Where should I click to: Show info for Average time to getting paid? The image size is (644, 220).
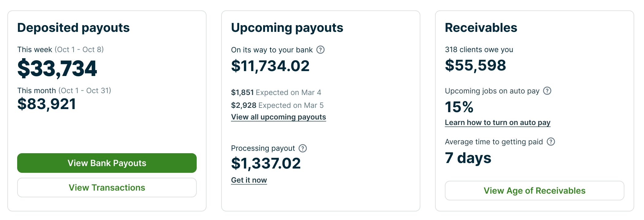click(x=551, y=142)
